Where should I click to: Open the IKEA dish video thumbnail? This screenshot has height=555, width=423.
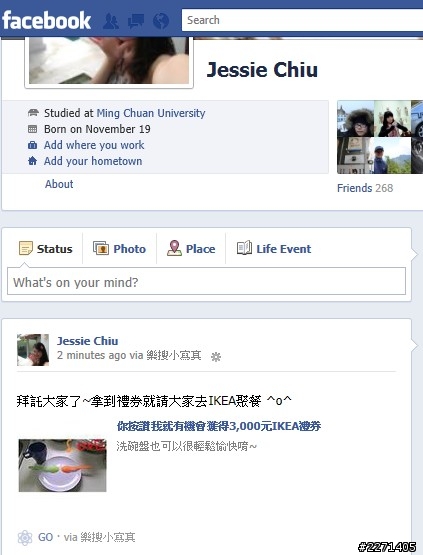point(62,465)
